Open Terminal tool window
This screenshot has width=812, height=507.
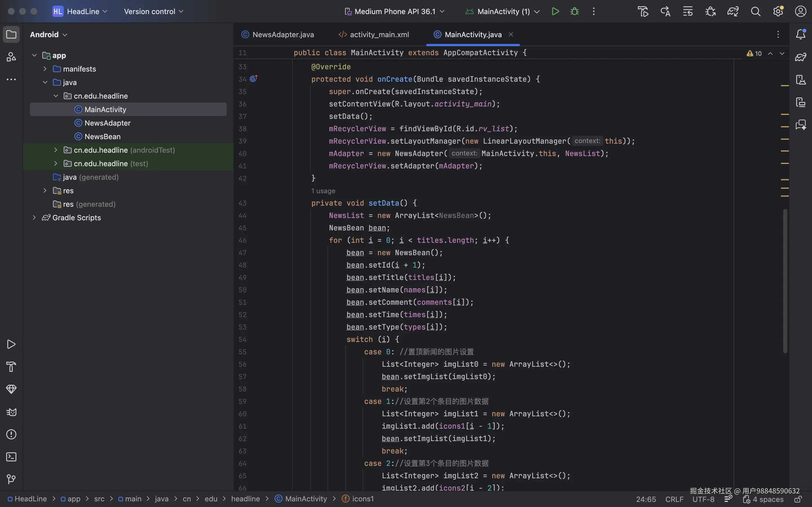pos(11,457)
